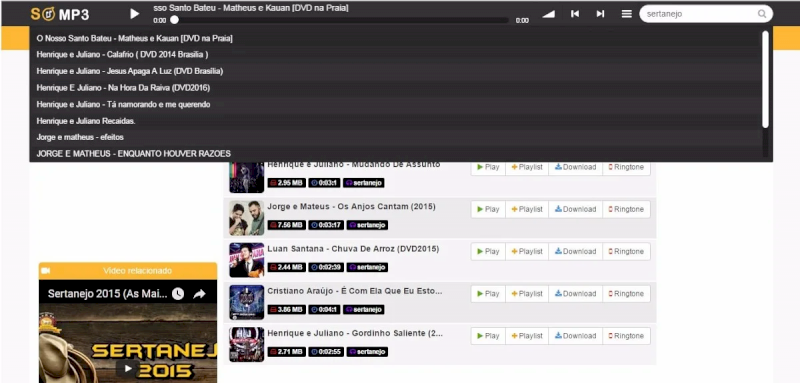Select Henrique e Juliano Recaidas entry

coord(86,121)
